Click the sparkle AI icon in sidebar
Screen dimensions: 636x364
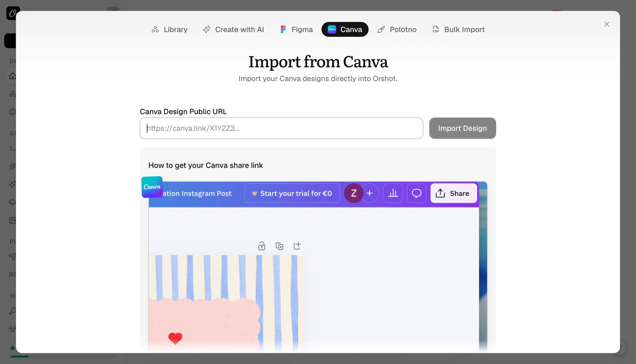pos(12,184)
